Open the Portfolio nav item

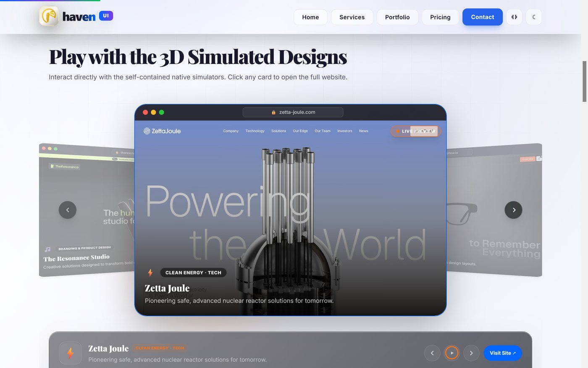click(397, 17)
